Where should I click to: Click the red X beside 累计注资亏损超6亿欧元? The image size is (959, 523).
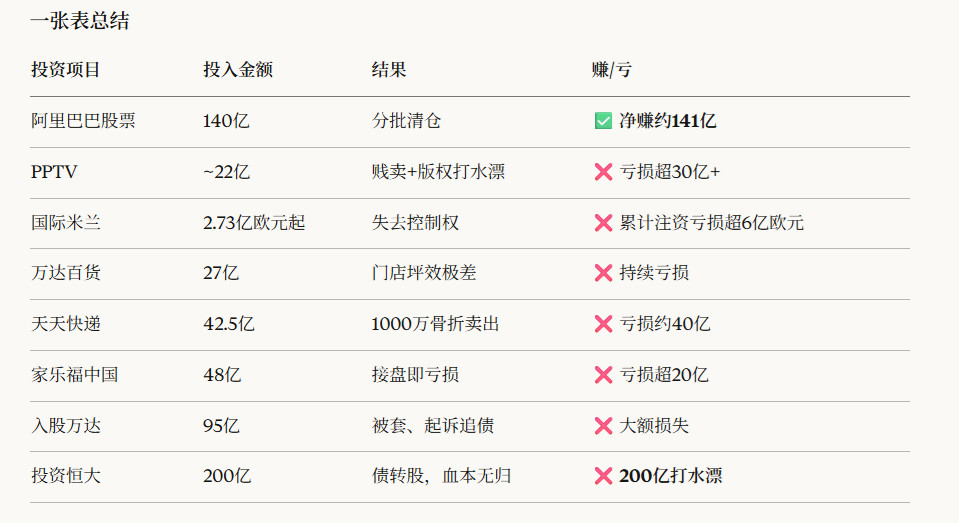click(x=603, y=223)
